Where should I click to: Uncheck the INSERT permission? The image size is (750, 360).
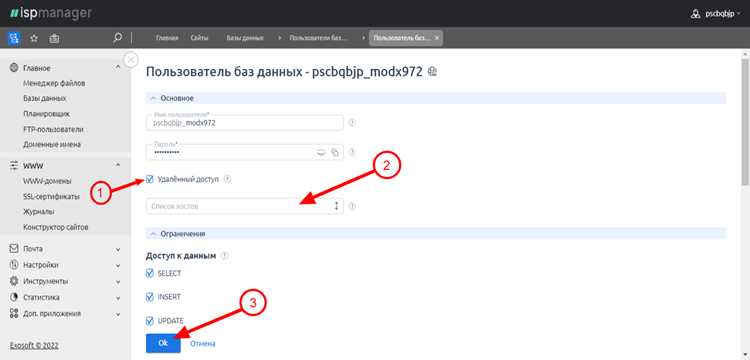150,297
